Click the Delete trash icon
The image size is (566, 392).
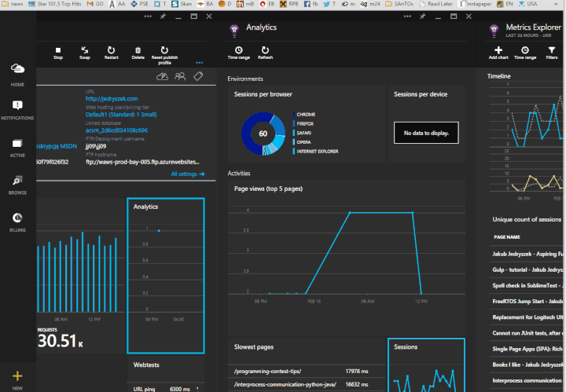coord(138,52)
